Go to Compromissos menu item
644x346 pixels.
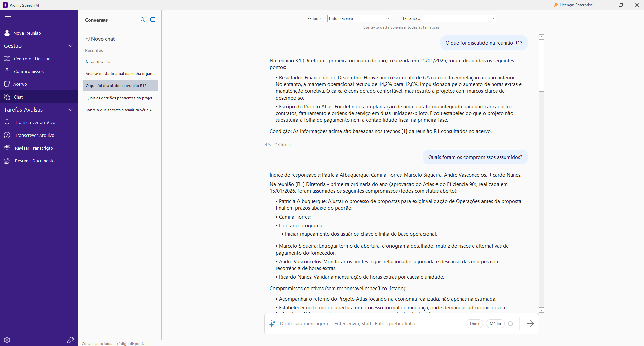pos(39,71)
